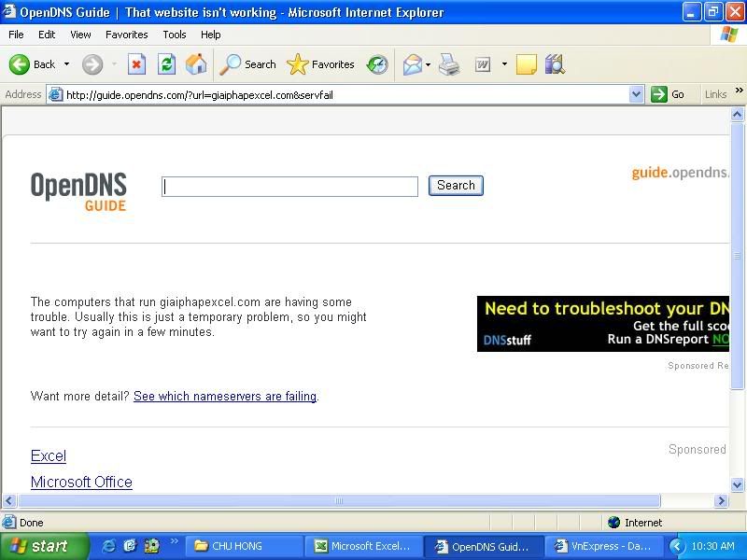
Task: Open the Excel sponsored link
Action: pos(49,455)
